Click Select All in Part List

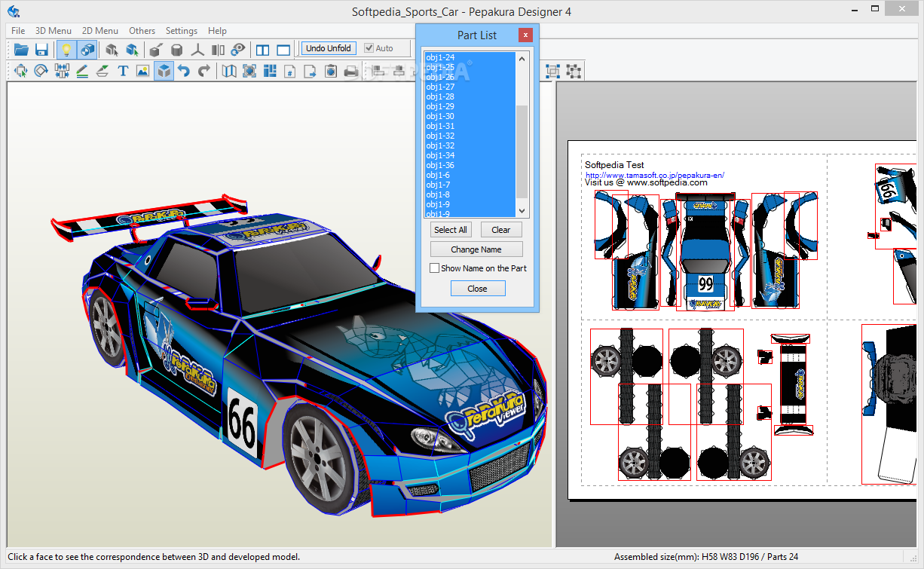click(x=451, y=230)
